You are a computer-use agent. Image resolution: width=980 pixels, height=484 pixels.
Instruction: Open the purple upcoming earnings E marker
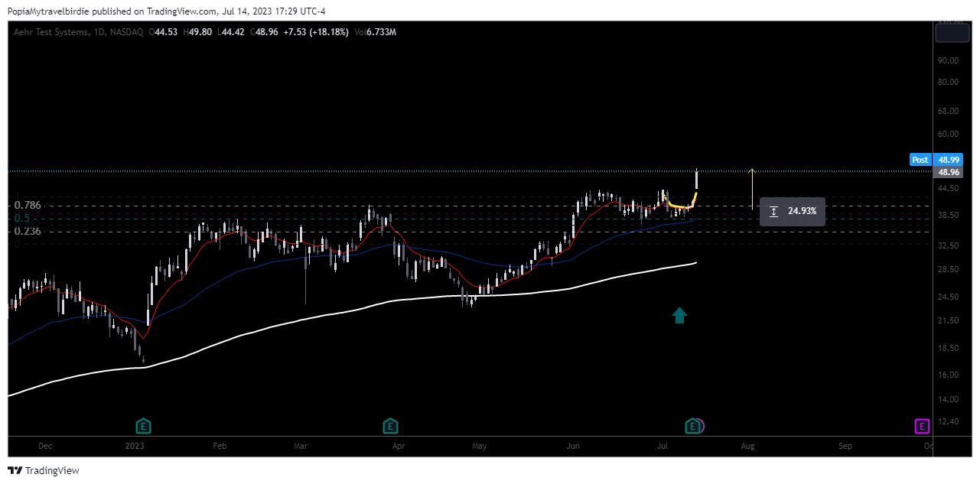click(923, 425)
